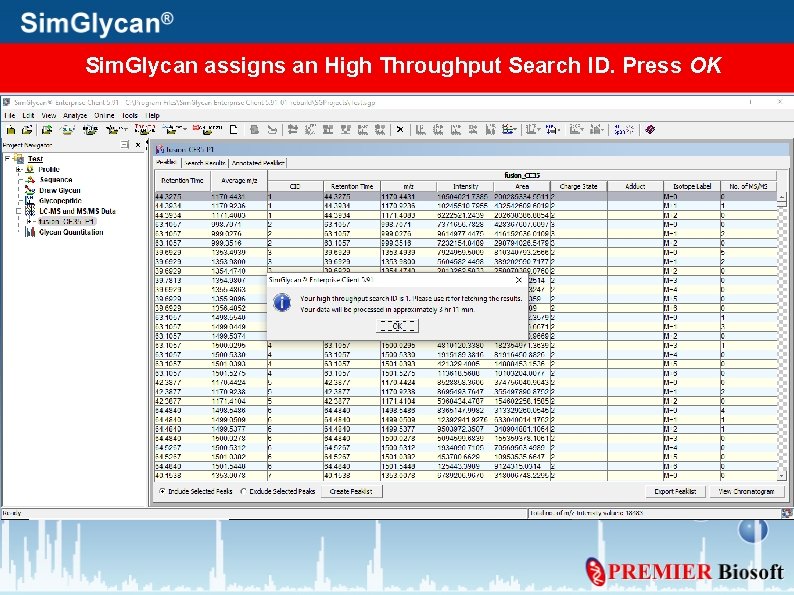
Task: Select Draw Glycan in Project Navigator
Action: pos(60,190)
